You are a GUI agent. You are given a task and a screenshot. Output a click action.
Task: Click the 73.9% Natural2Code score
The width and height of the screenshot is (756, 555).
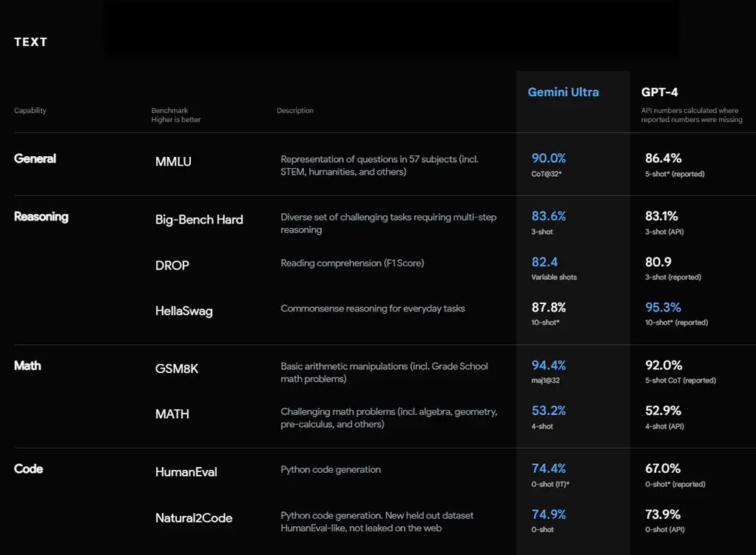point(663,514)
